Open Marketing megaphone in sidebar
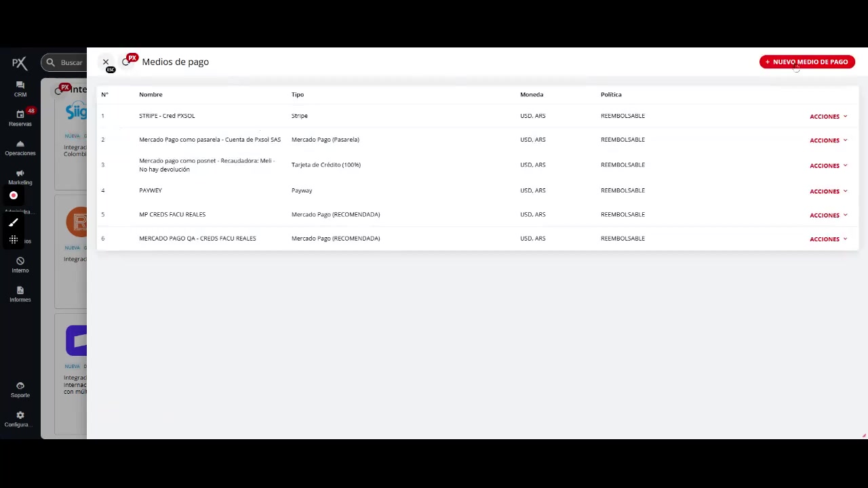This screenshot has width=868, height=488. 20,177
